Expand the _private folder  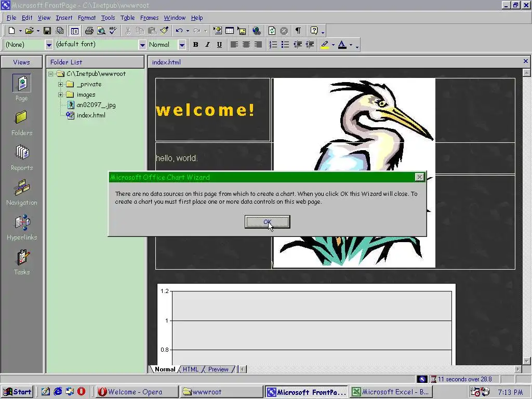[60, 84]
